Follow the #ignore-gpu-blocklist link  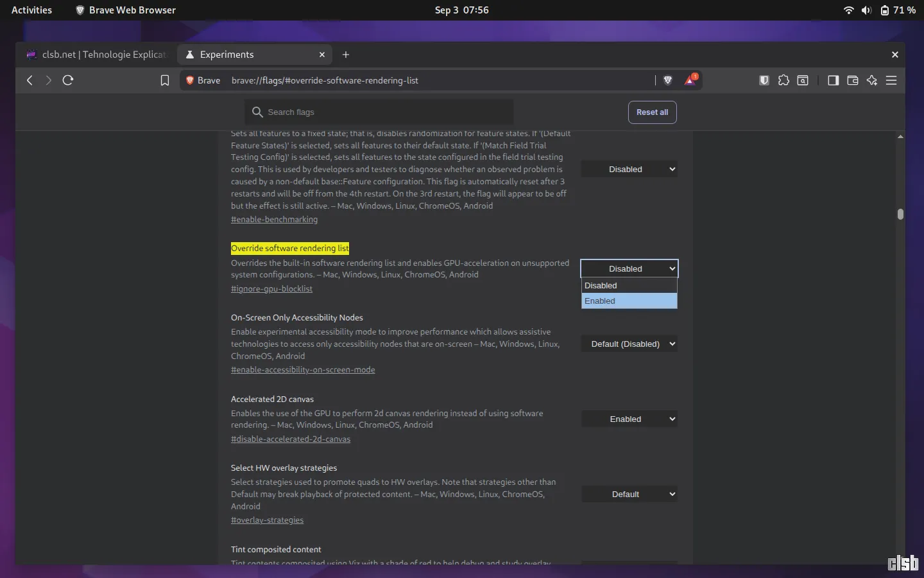271,289
